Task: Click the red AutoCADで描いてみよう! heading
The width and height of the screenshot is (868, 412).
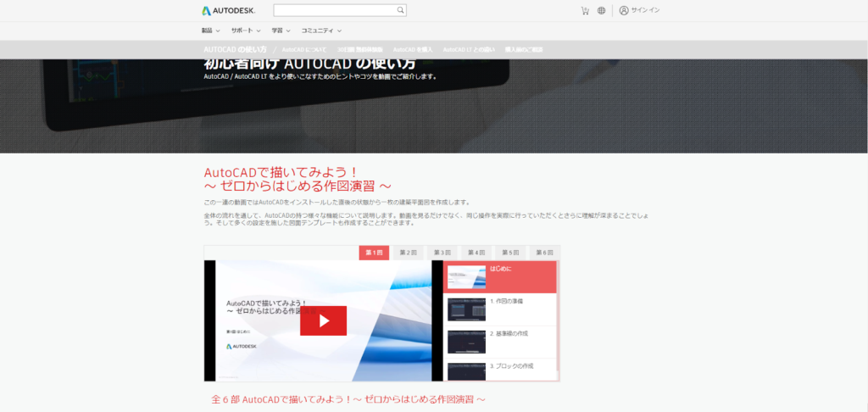Action: click(x=298, y=179)
